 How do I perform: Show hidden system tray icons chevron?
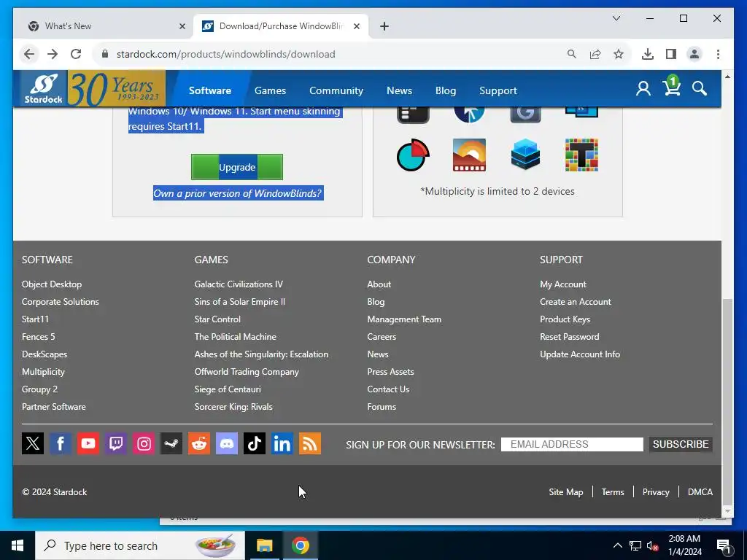pyautogui.click(x=617, y=545)
